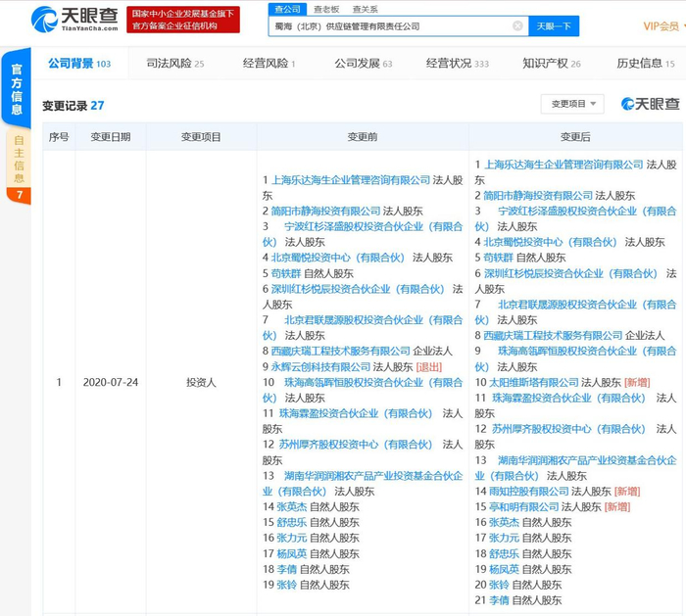Switch to the 查老板 search tab
The height and width of the screenshot is (616, 686).
[328, 8]
